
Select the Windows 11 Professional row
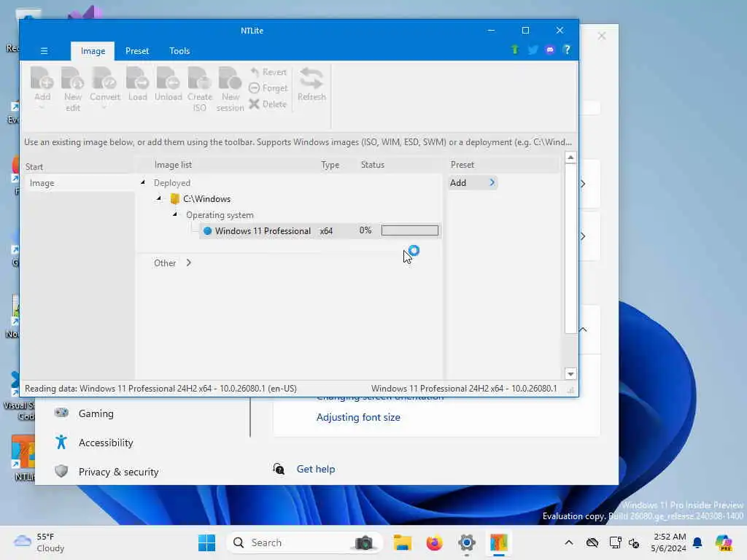(x=320, y=231)
